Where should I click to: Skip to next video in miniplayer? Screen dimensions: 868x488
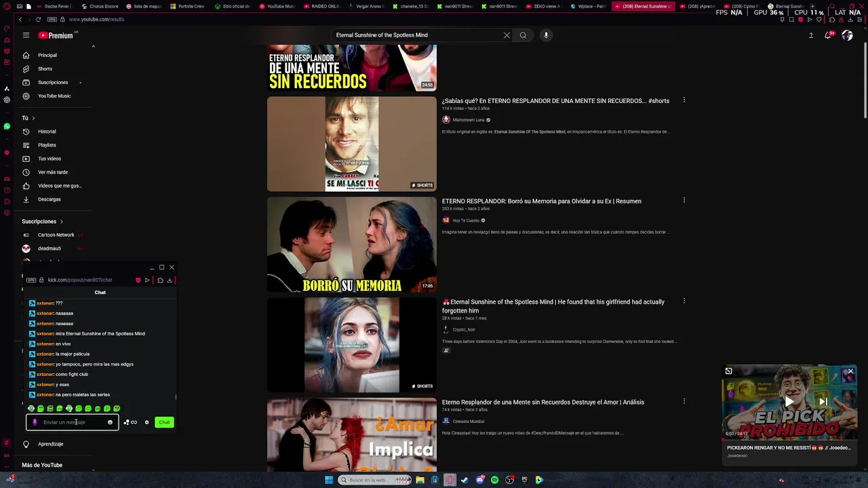pos(823,401)
